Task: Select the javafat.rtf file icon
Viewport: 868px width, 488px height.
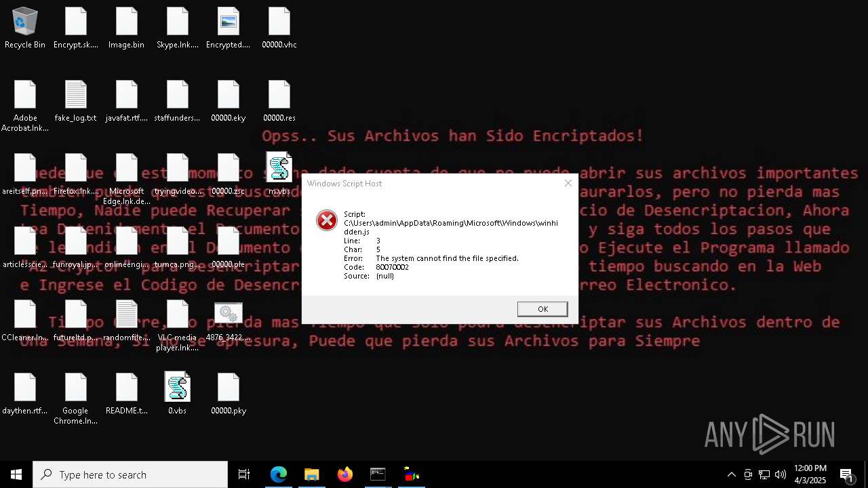Action: 127,102
